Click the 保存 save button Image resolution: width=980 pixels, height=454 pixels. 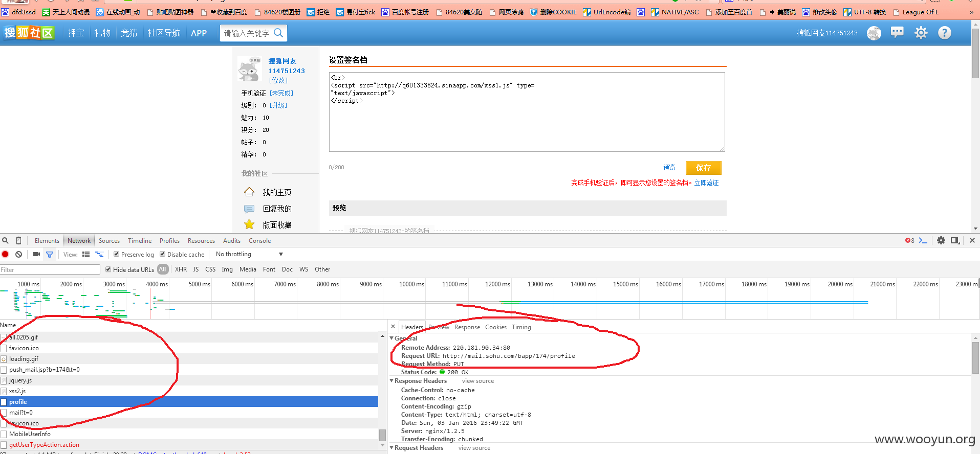point(703,168)
